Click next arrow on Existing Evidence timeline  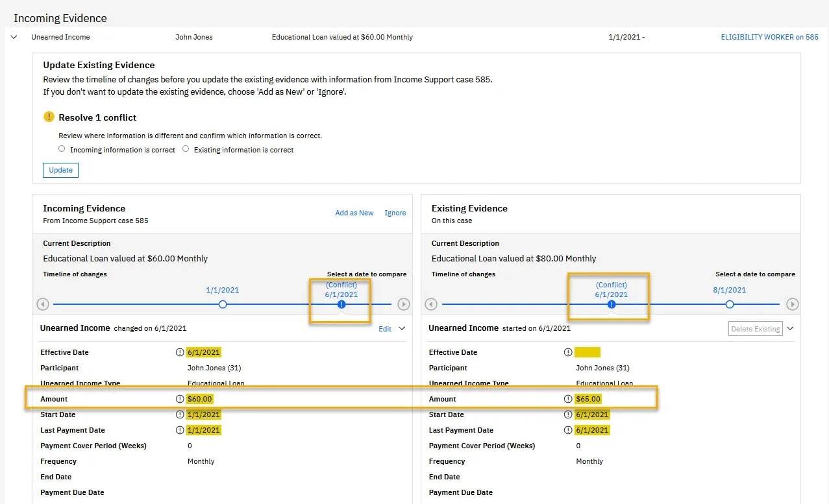tap(792, 304)
